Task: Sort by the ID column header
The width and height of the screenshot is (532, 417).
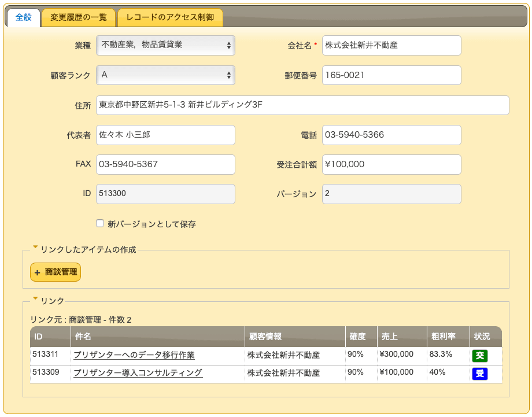Action: tap(50, 337)
